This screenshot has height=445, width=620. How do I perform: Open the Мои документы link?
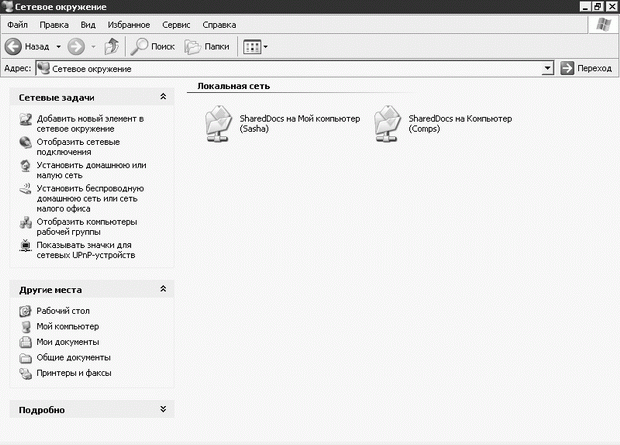coord(68,342)
